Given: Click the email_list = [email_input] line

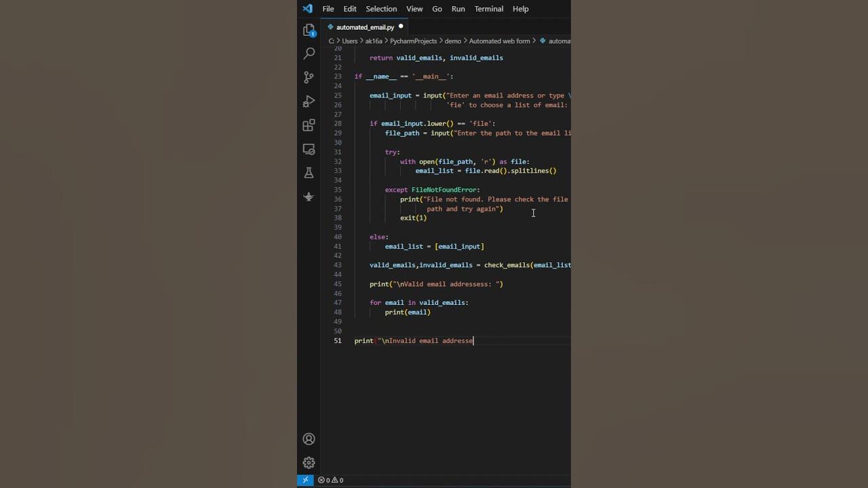Looking at the screenshot, I should point(435,247).
